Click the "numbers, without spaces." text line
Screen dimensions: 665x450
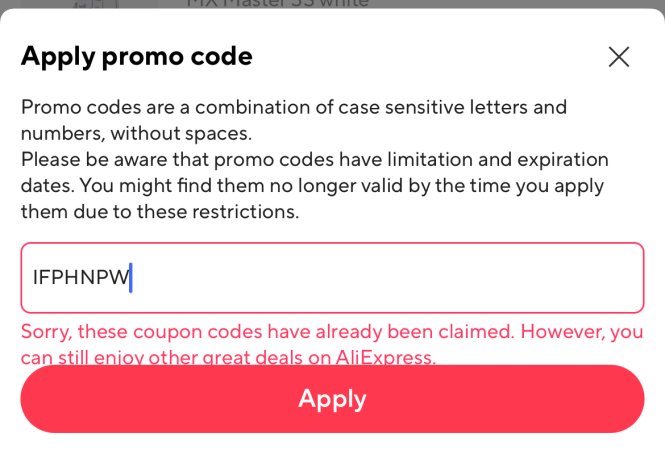tap(136, 134)
